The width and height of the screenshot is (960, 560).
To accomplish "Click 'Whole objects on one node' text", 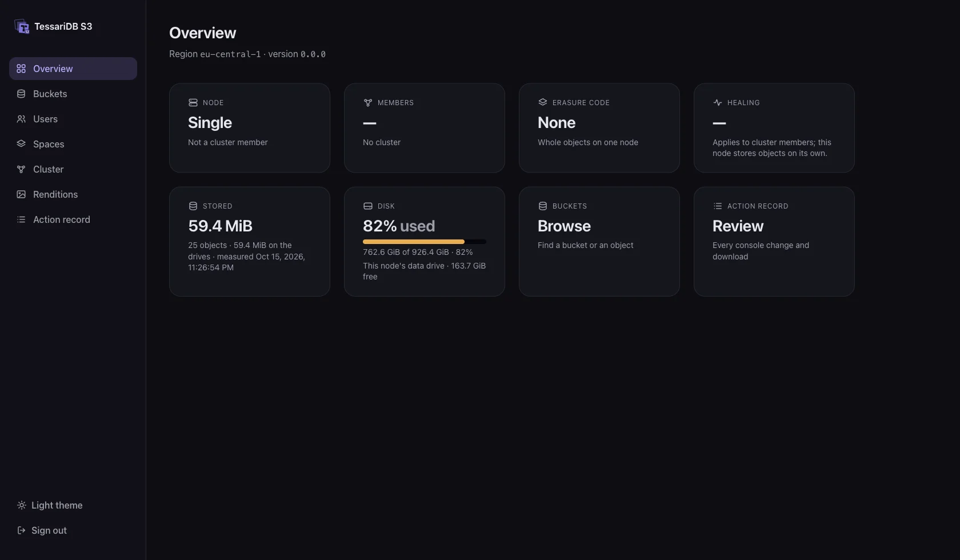I will pyautogui.click(x=588, y=142).
